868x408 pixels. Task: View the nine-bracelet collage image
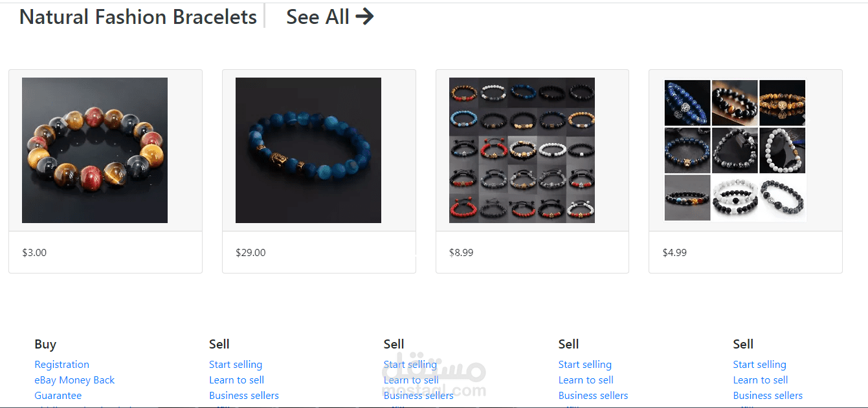point(735,150)
